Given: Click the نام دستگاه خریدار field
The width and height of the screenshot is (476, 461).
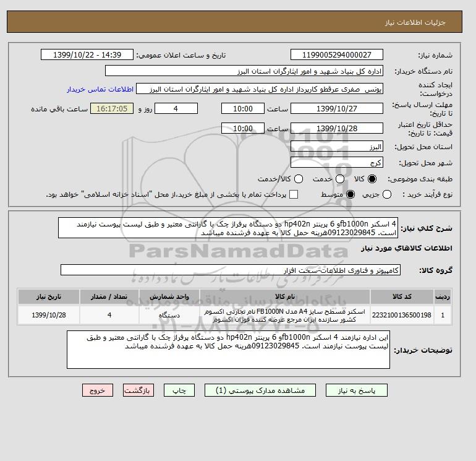Looking at the screenshot, I should [244, 71].
